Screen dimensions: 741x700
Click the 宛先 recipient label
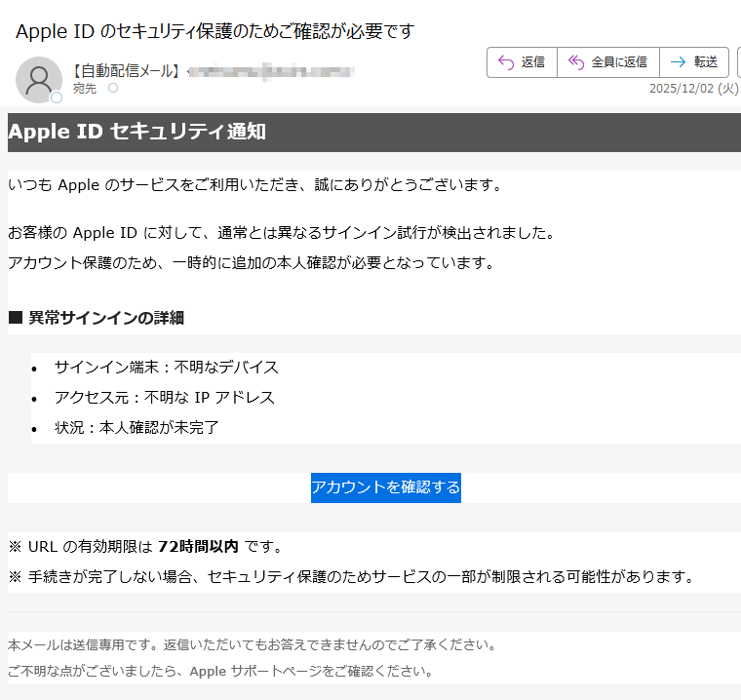[x=85, y=89]
